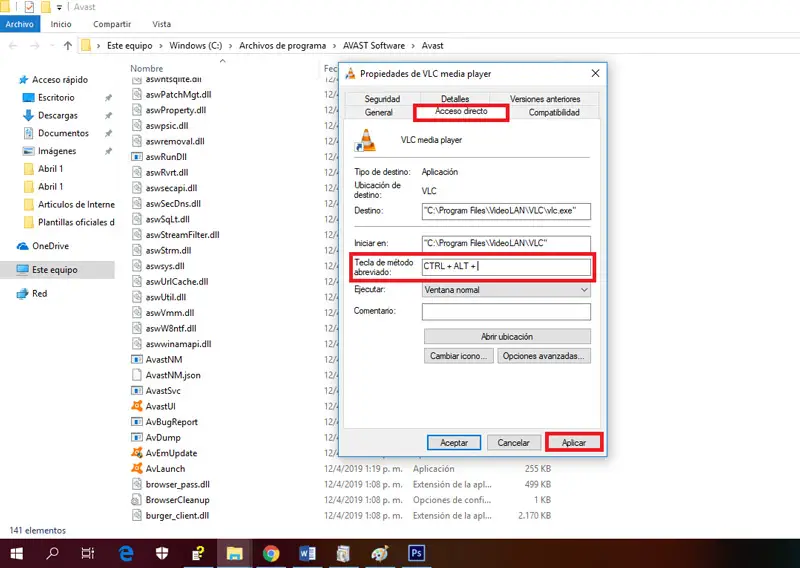Open Articulos de Interne folder in sidebar
Screen dimensions: 800x568
76,205
